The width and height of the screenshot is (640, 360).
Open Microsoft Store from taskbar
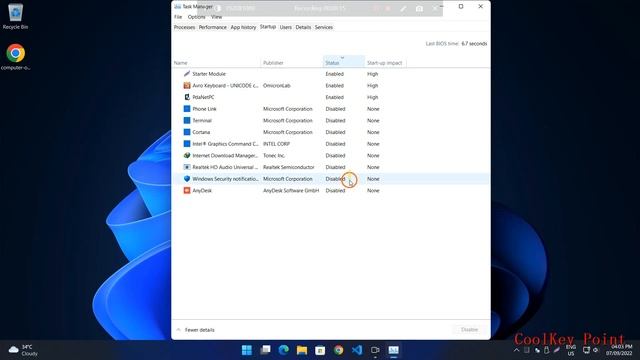coord(320,350)
